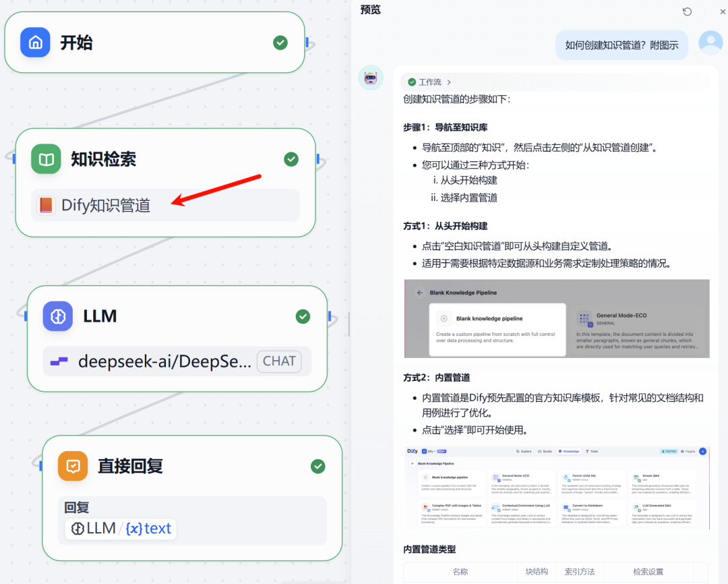The image size is (728, 584).
Task: Open the CHAT mode selector
Action: click(279, 361)
